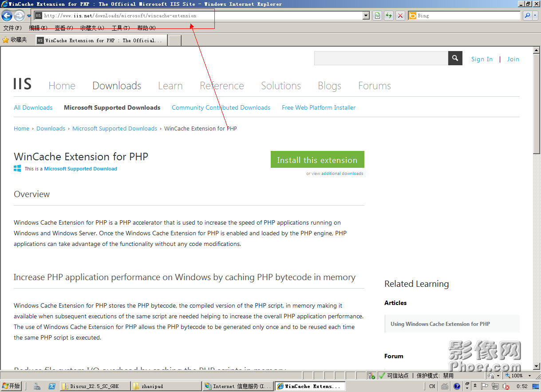Open a new blank browser tab

[175, 40]
